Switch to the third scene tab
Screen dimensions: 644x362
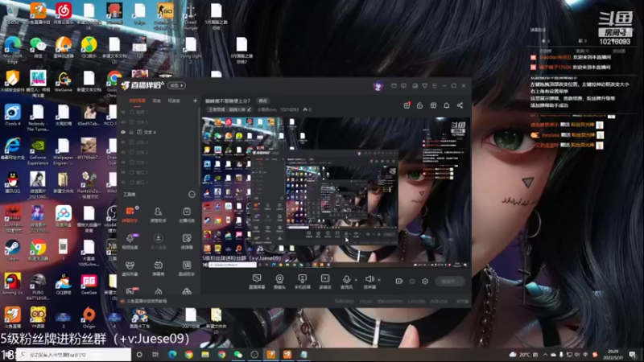174,101
